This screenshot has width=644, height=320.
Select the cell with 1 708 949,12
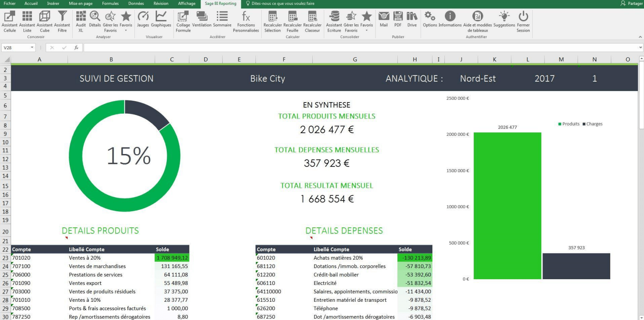tap(172, 258)
